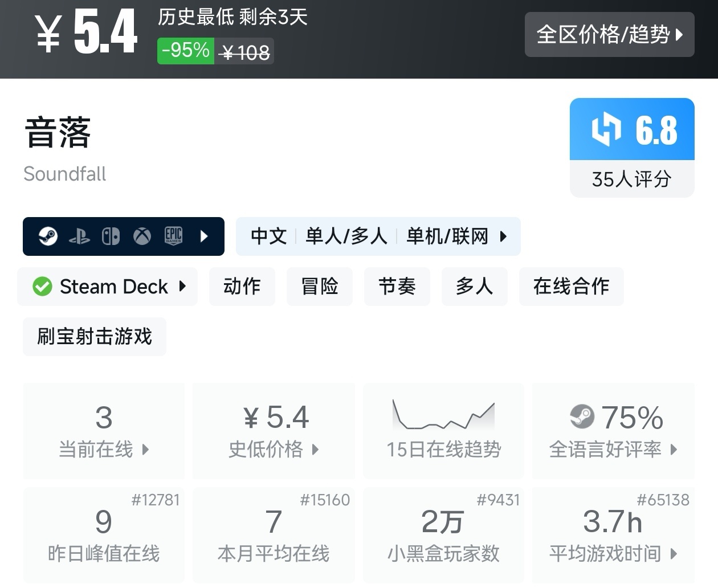Image resolution: width=718 pixels, height=588 pixels.
Task: Click the 单机/联网 label
Action: (447, 236)
